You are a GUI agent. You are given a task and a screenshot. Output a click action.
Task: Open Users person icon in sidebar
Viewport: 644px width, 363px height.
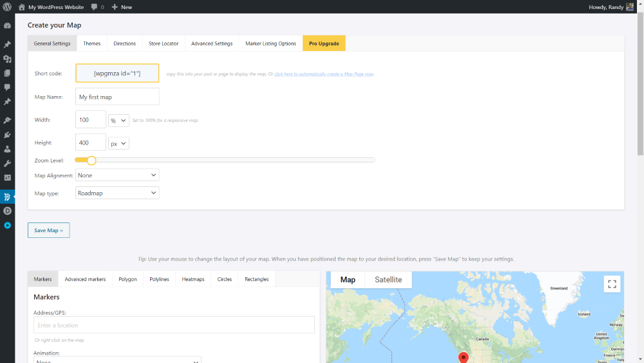pyautogui.click(x=7, y=149)
